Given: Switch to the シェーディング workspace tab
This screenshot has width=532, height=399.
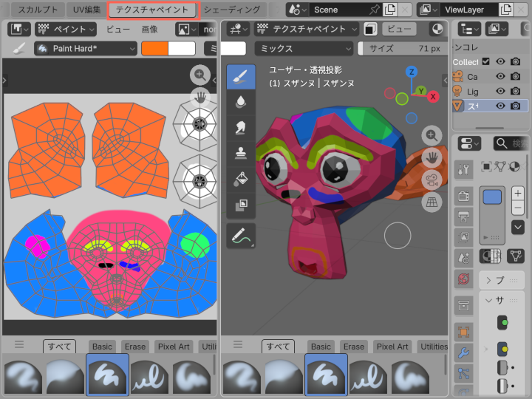Looking at the screenshot, I should pyautogui.click(x=232, y=10).
